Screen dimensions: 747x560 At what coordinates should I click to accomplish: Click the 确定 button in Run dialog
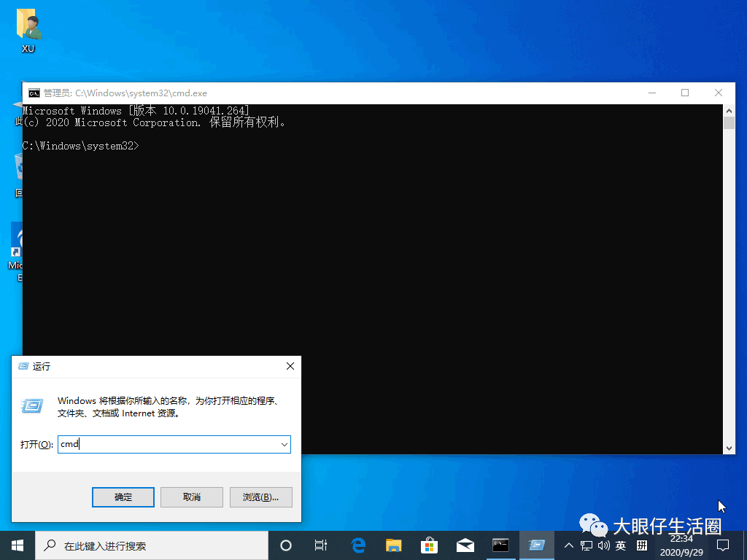pyautogui.click(x=123, y=497)
